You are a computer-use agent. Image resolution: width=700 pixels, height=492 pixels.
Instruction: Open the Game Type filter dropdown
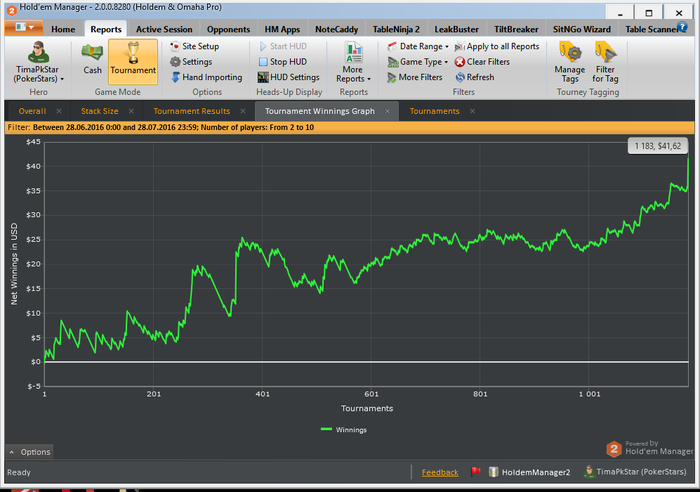click(x=417, y=62)
